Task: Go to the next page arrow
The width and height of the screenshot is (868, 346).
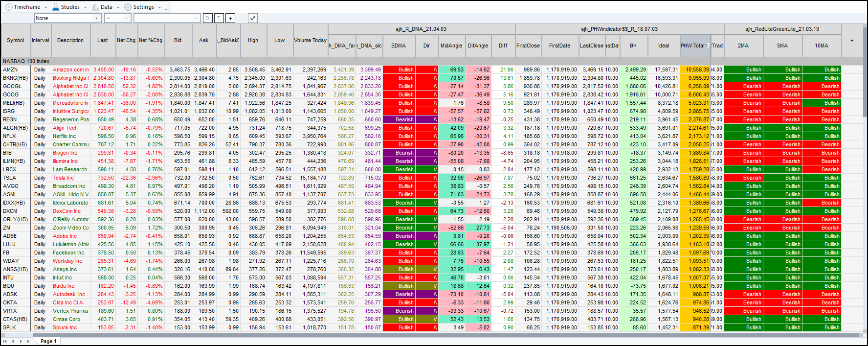Action: coord(21,341)
